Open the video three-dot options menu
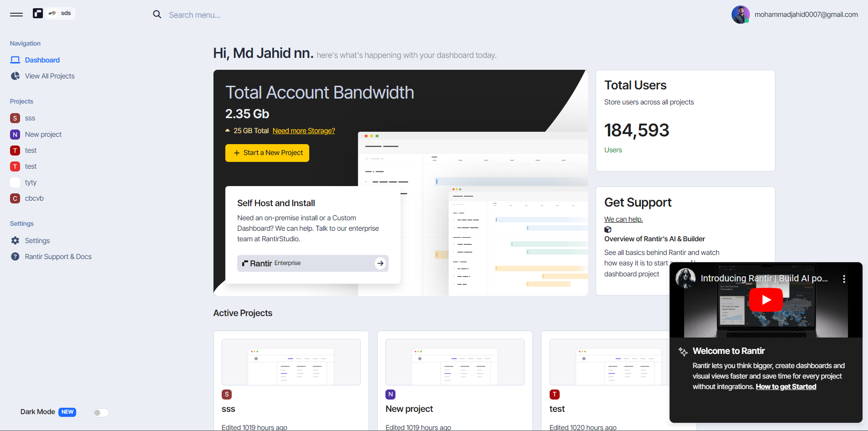Viewport: 868px width, 431px height. click(844, 279)
